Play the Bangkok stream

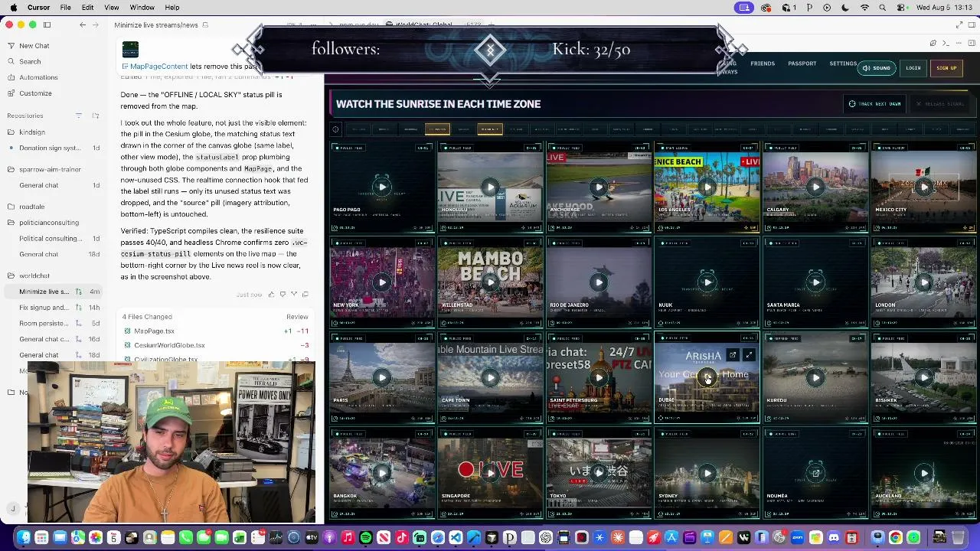381,473
